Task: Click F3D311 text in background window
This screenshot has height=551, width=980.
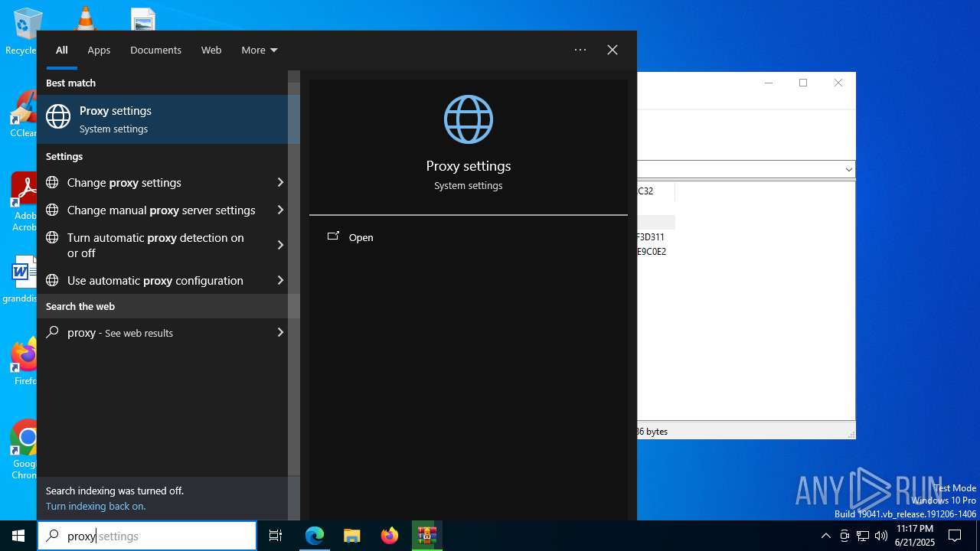Action: (651, 237)
